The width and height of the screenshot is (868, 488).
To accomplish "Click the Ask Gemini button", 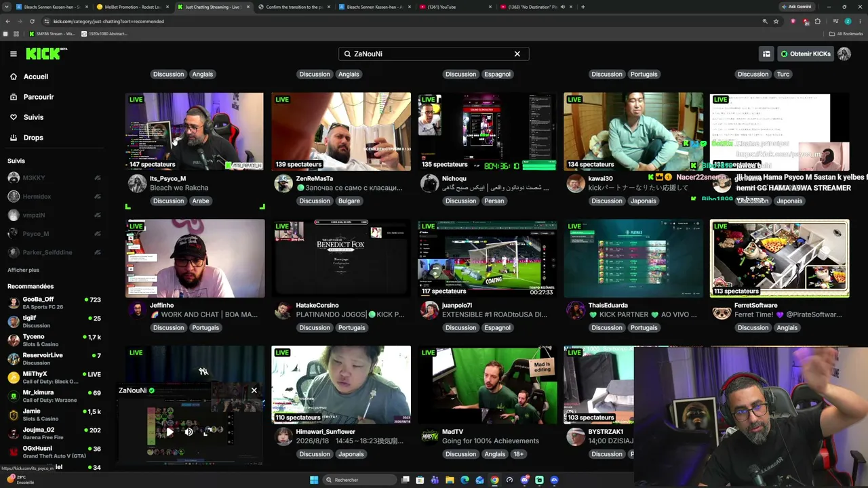I will coord(797,7).
